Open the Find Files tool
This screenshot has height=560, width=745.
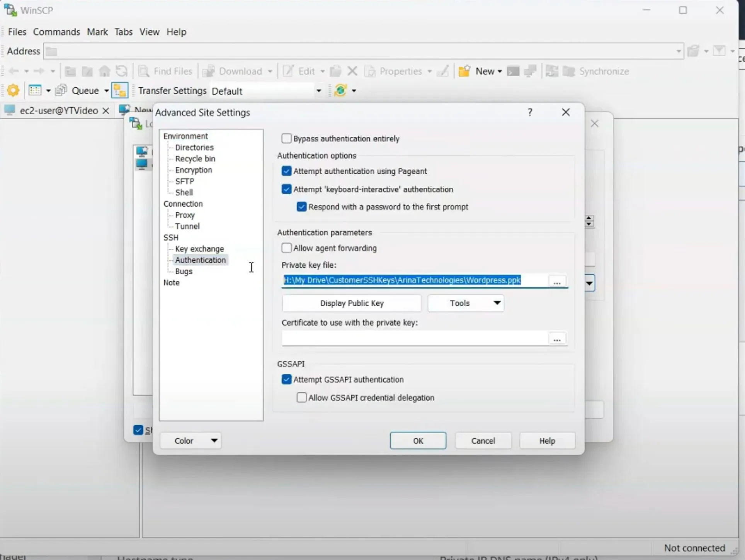click(x=165, y=71)
